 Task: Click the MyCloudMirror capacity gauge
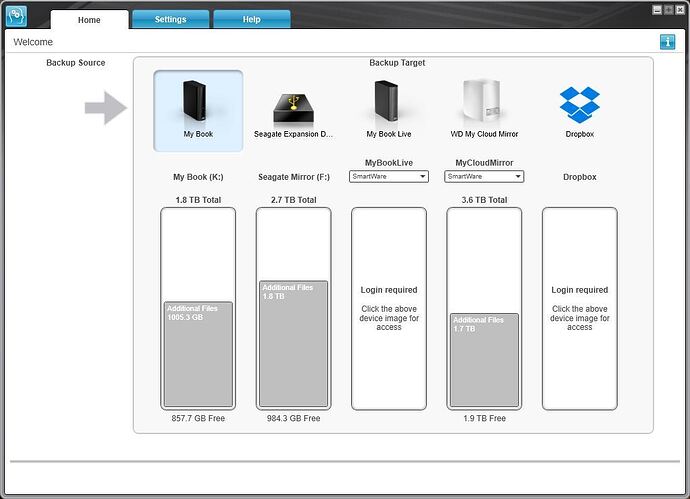[484, 308]
